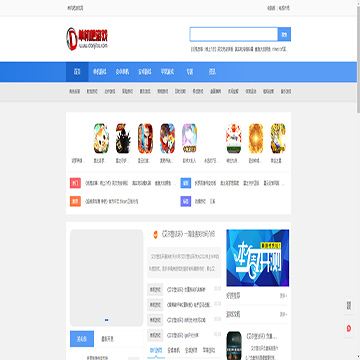Click the red category badge

[75, 183]
